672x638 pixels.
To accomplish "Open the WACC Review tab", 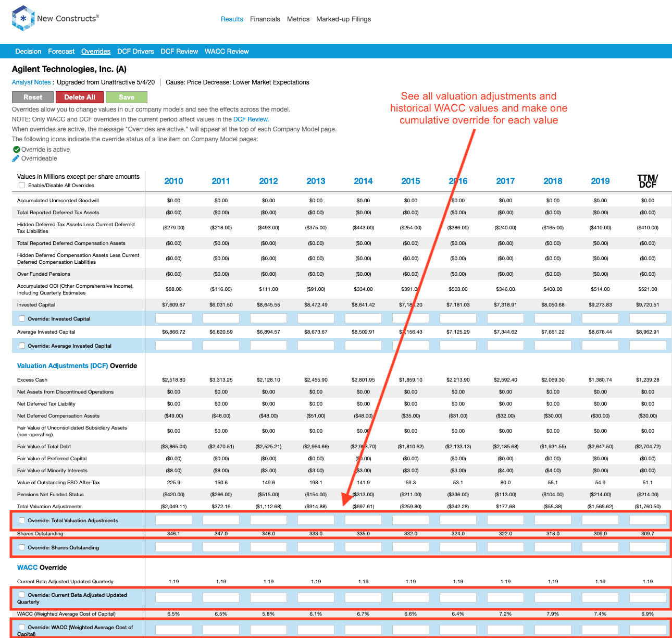I will [x=227, y=52].
